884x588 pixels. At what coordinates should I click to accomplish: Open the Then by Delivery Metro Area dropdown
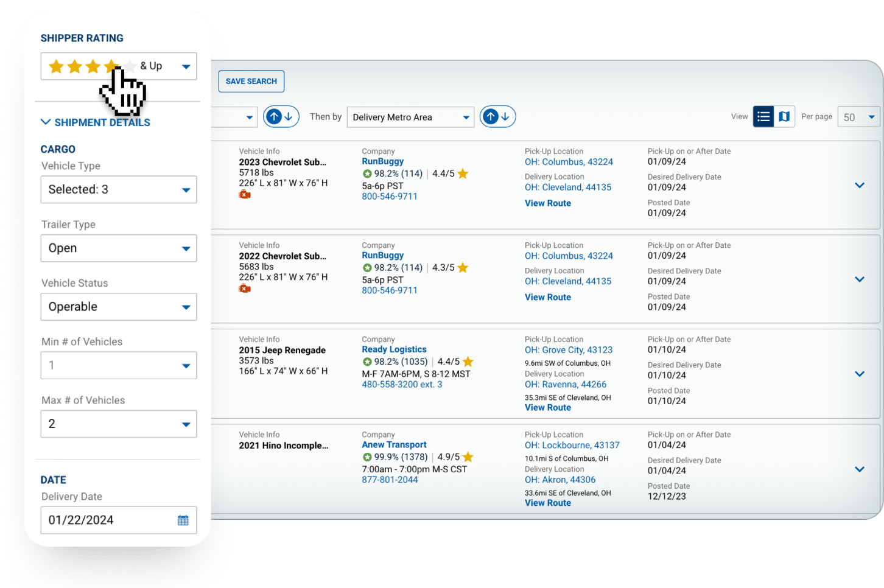point(410,117)
